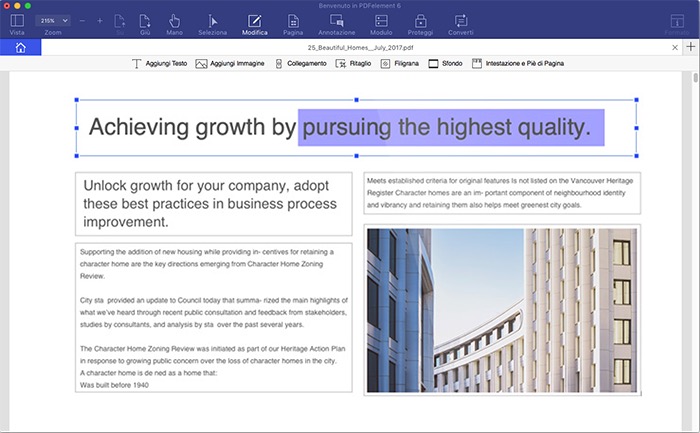Click the bottom-center handle of heading box
Viewport: 700px width, 433px height.
[356, 156]
